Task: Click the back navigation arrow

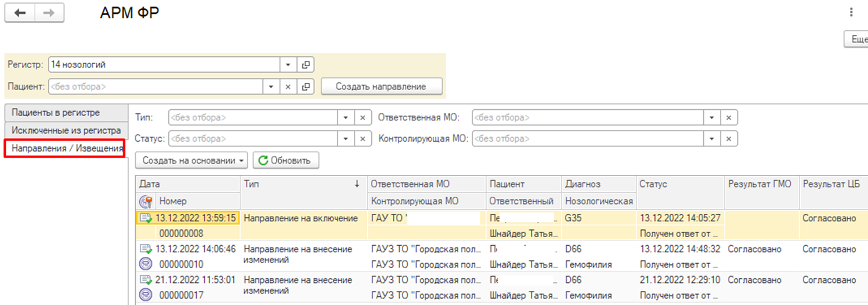Action: click(x=20, y=13)
